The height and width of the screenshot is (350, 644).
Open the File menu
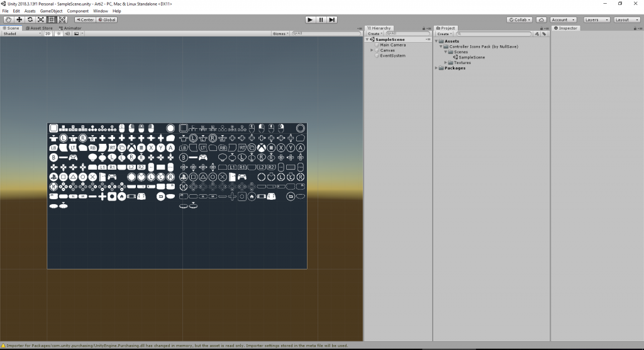pos(5,11)
